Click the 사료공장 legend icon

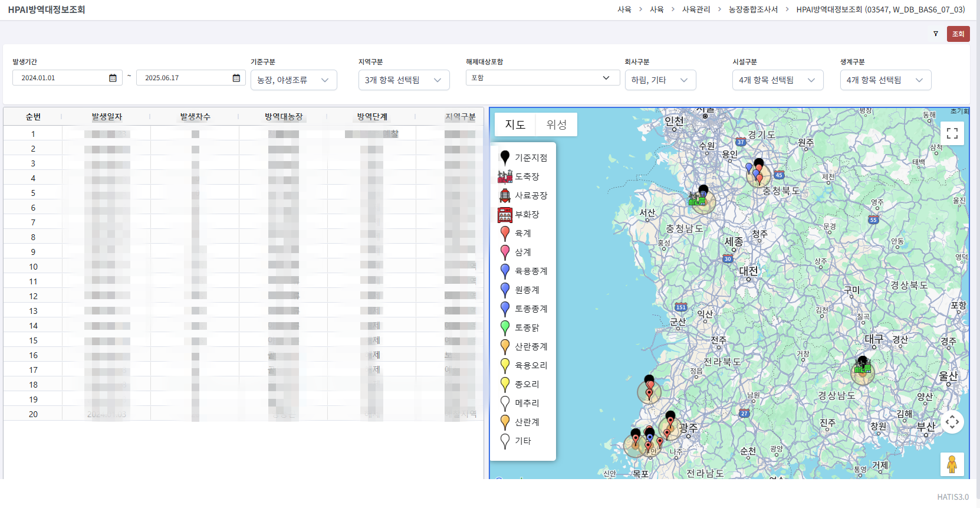tap(505, 195)
